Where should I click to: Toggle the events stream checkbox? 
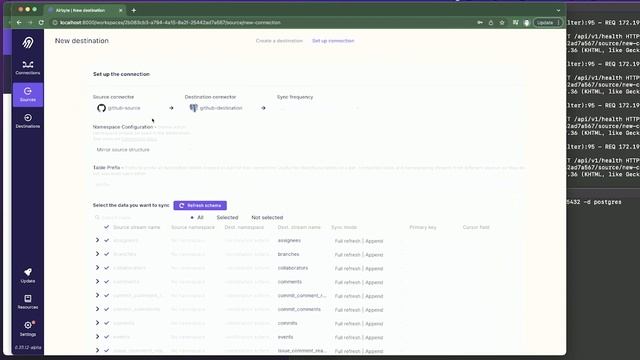pyautogui.click(x=107, y=337)
